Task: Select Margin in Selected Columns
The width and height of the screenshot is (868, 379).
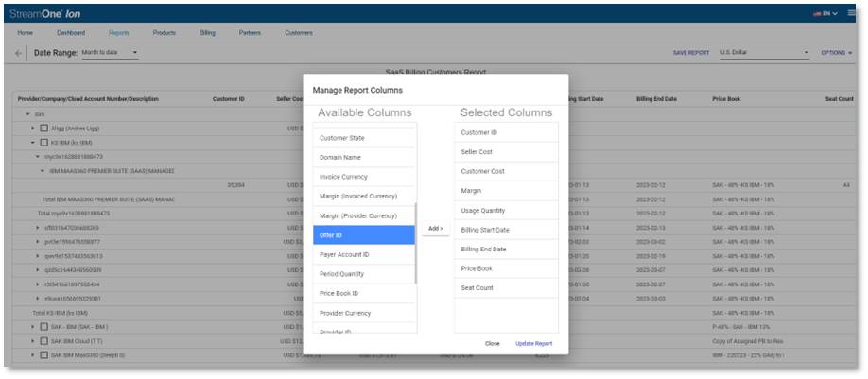Action: click(506, 190)
